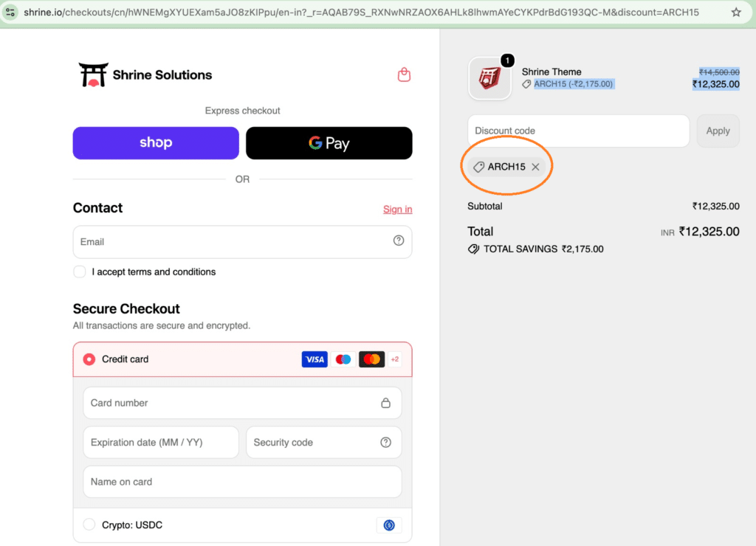Open the shopping bag cart icon
The image size is (756, 546).
pyautogui.click(x=404, y=75)
